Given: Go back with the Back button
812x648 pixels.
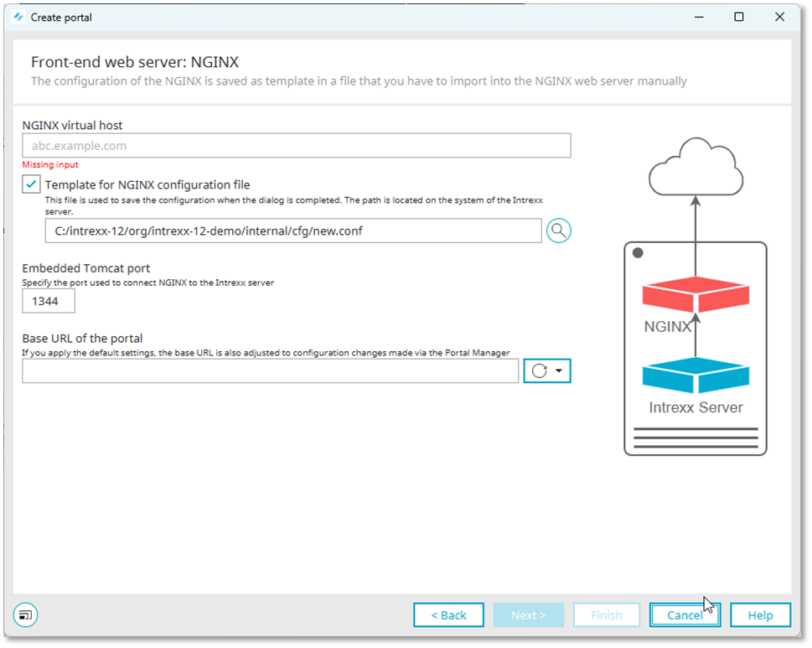Looking at the screenshot, I should click(448, 615).
